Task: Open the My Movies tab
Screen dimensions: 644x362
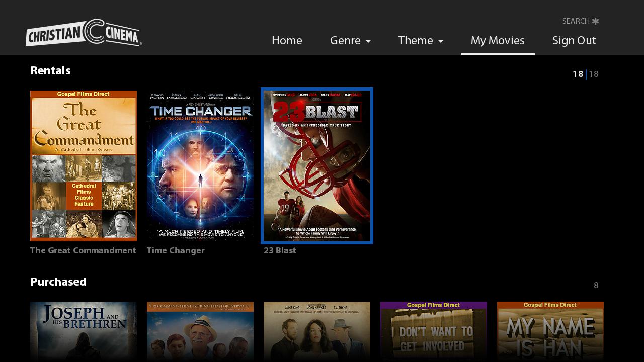Action: coord(498,41)
